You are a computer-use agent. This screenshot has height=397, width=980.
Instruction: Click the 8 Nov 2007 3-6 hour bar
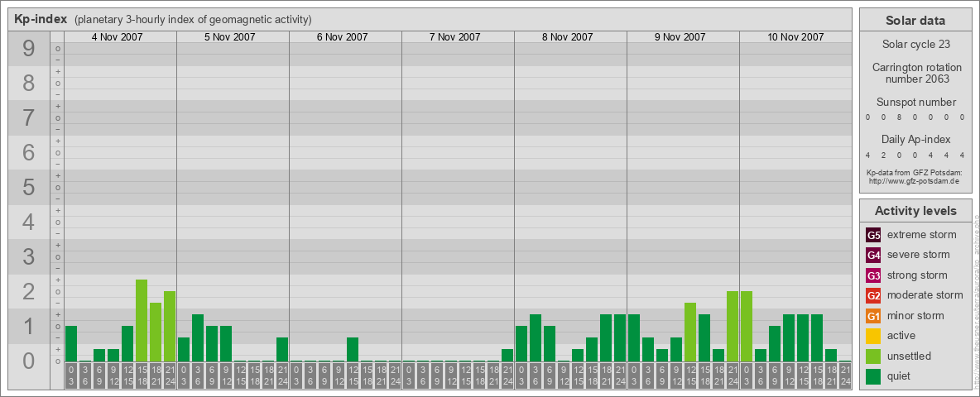coord(536,338)
